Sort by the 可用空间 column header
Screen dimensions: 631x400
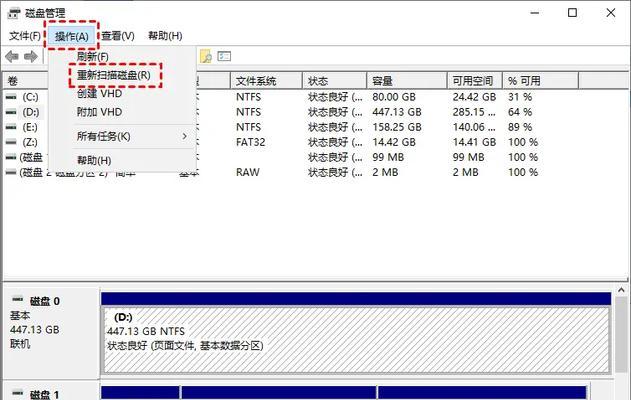click(473, 81)
